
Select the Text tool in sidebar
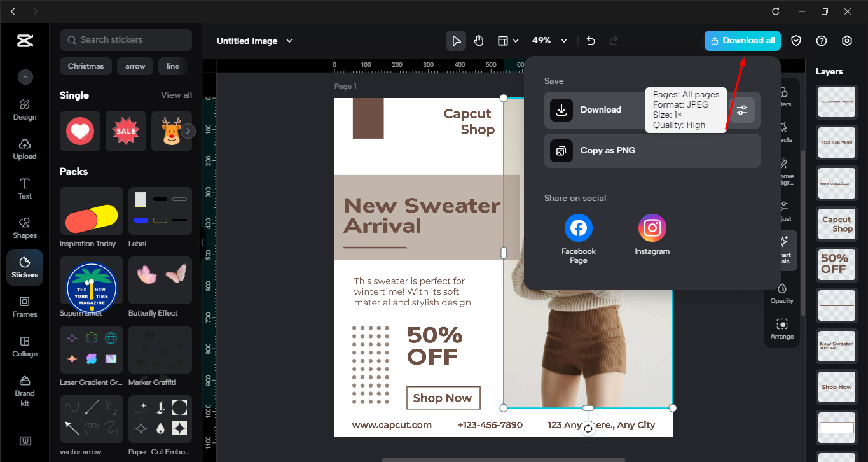click(x=25, y=188)
